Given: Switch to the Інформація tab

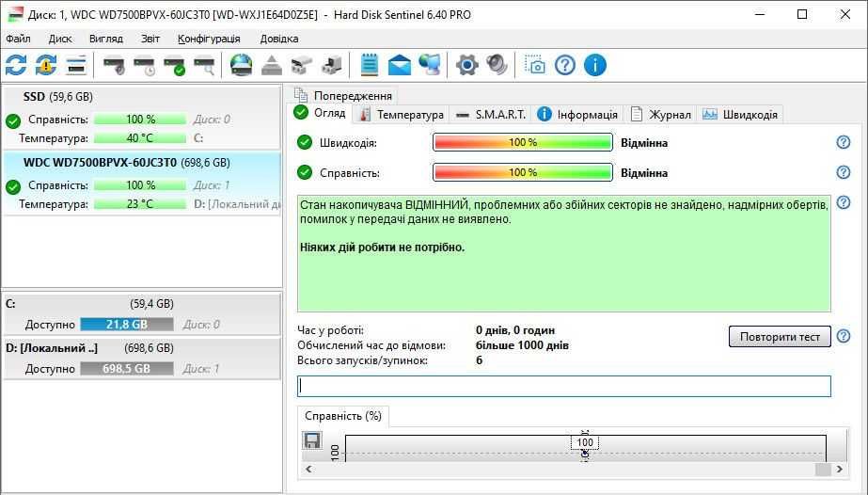Looking at the screenshot, I should click(577, 115).
